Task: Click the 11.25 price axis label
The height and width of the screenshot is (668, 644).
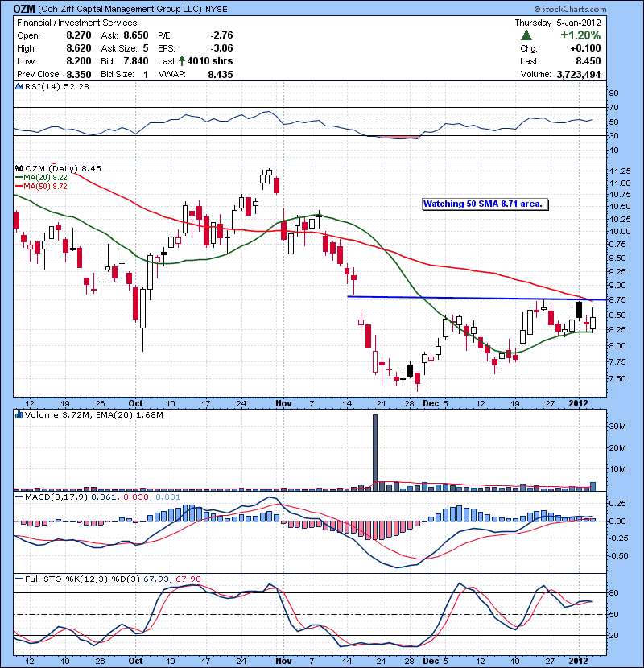Action: [x=620, y=171]
